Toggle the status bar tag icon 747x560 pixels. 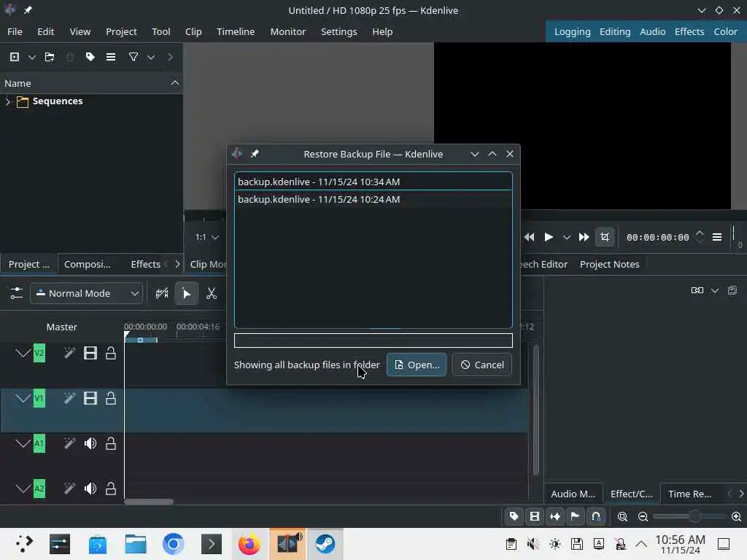[x=514, y=516]
